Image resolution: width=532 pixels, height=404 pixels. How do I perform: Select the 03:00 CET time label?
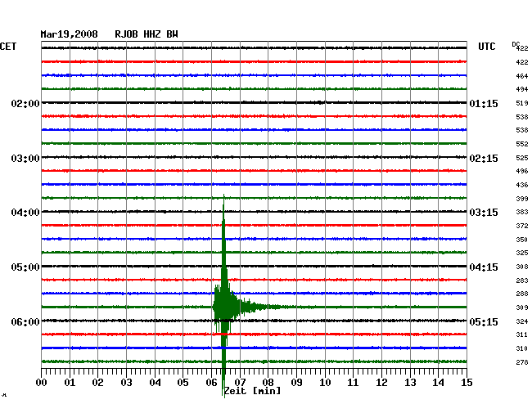tap(25, 159)
